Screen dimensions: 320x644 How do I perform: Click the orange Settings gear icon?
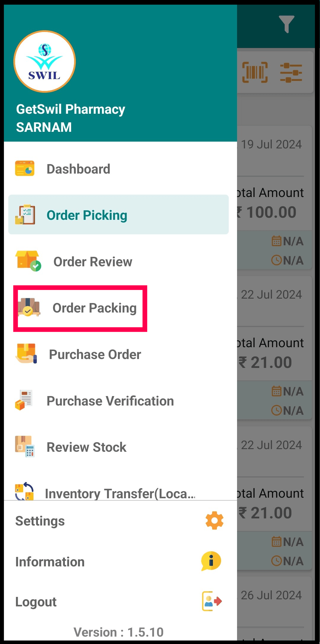pos(214,520)
